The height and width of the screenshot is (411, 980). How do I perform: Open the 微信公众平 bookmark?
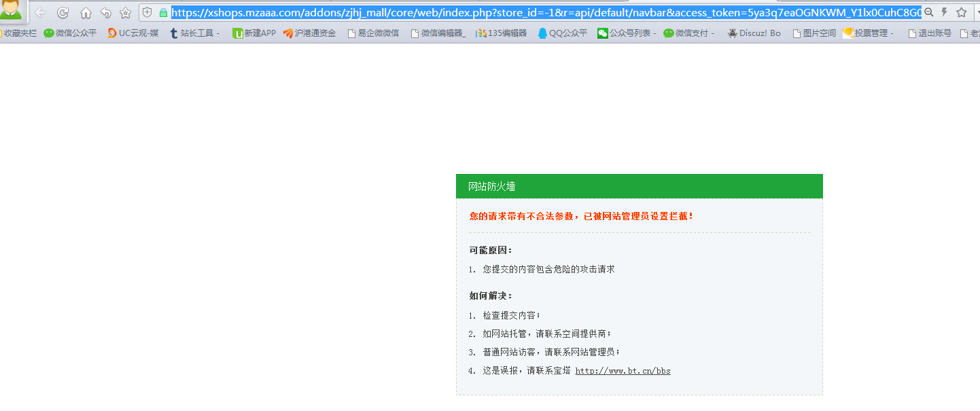(x=70, y=33)
